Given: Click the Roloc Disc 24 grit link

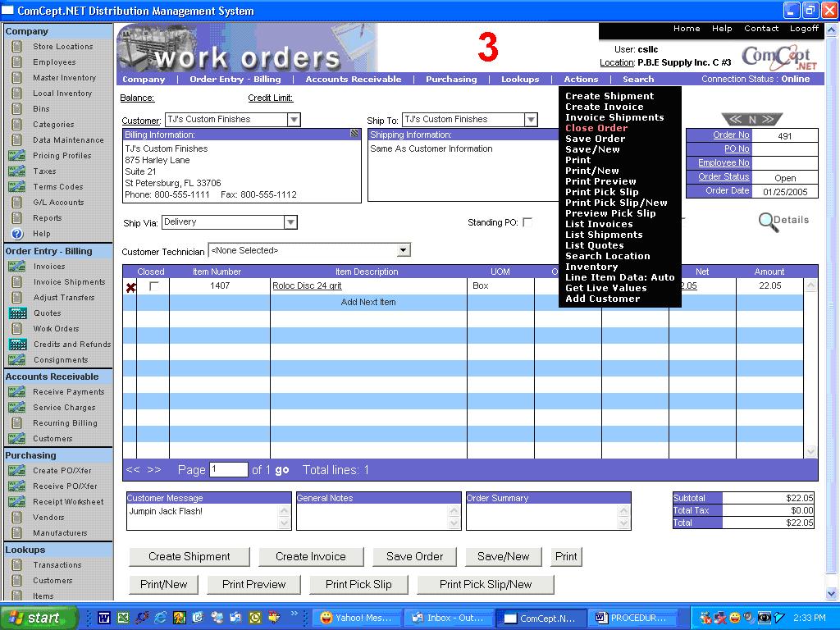Looking at the screenshot, I should pos(307,286).
